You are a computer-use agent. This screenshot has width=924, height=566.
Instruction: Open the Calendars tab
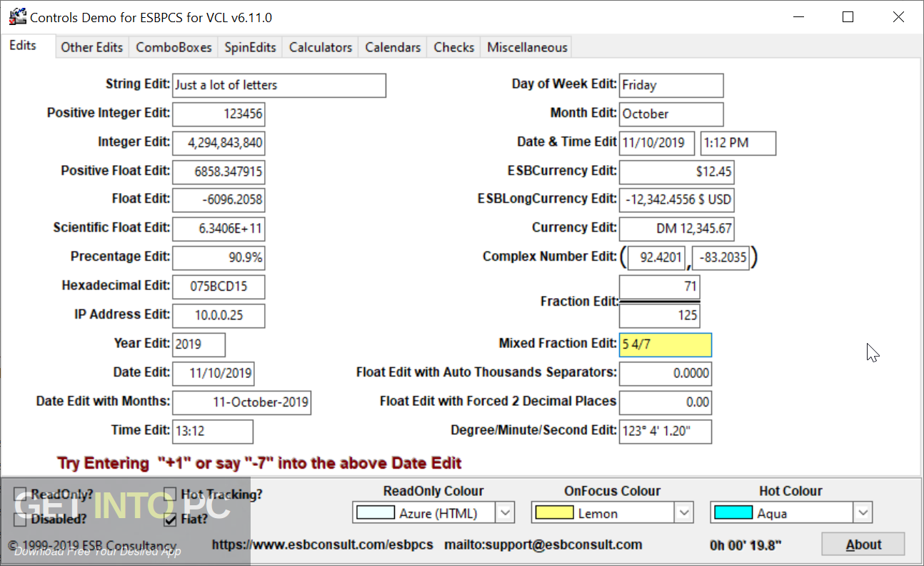tap(393, 47)
